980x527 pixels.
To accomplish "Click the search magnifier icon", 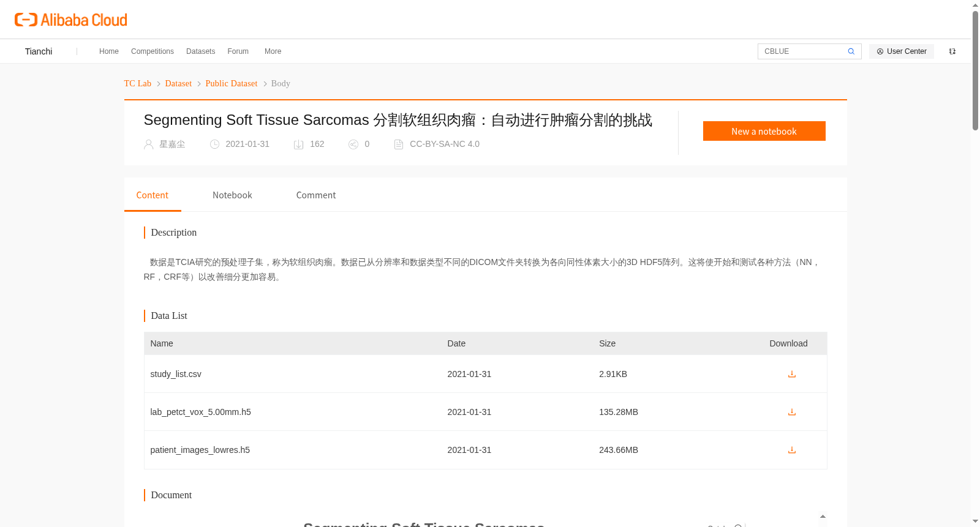I will (x=851, y=51).
